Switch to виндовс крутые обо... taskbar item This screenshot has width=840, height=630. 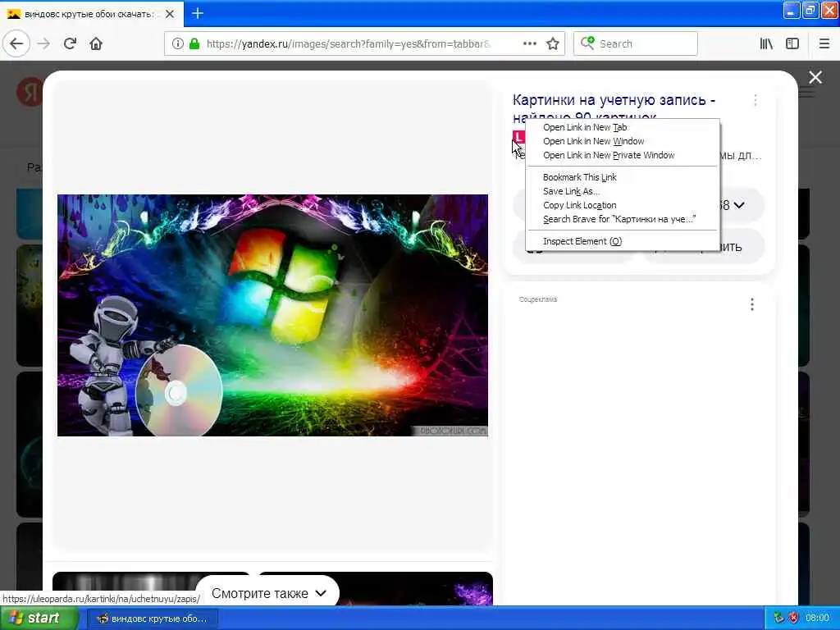(x=153, y=619)
